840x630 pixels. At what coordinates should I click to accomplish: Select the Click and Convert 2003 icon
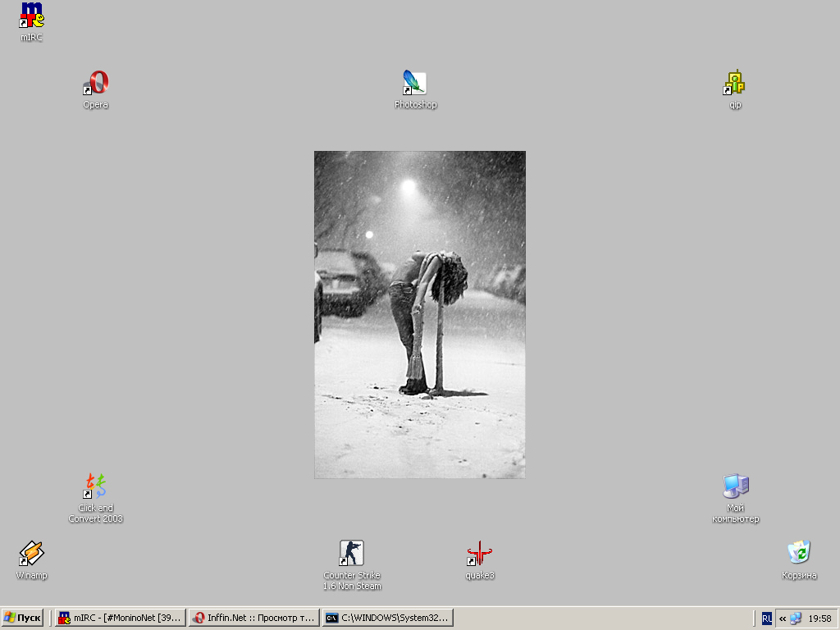(x=96, y=487)
